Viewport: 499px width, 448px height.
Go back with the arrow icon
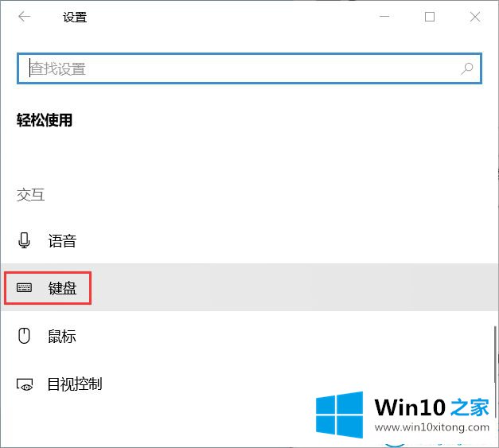click(x=24, y=17)
